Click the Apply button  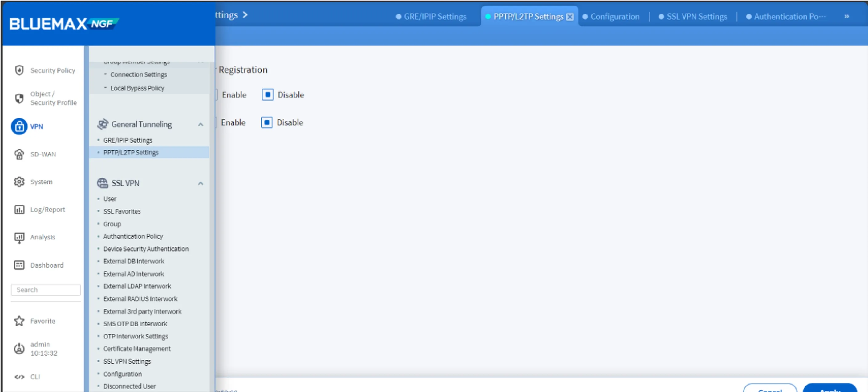[829, 388]
